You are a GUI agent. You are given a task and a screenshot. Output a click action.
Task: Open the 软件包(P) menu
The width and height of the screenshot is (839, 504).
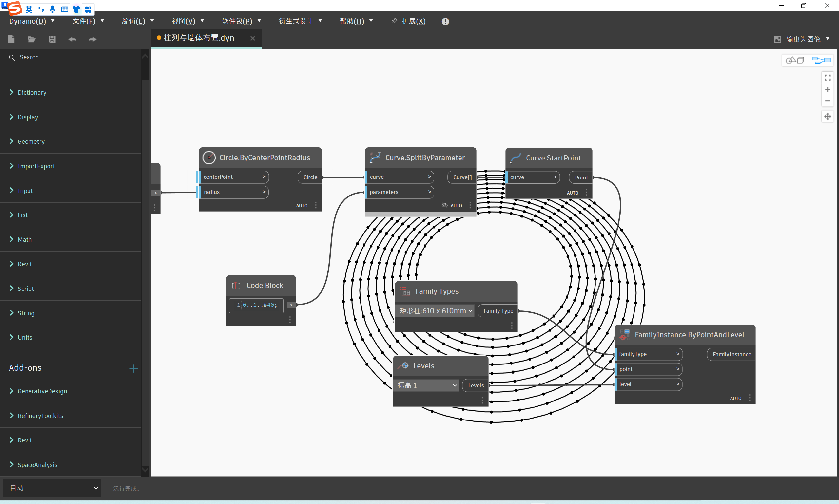pos(242,21)
